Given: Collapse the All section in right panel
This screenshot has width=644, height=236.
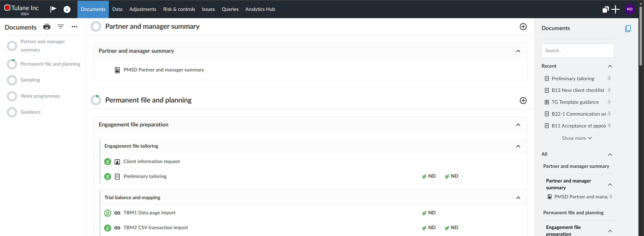Looking at the screenshot, I should point(610,154).
